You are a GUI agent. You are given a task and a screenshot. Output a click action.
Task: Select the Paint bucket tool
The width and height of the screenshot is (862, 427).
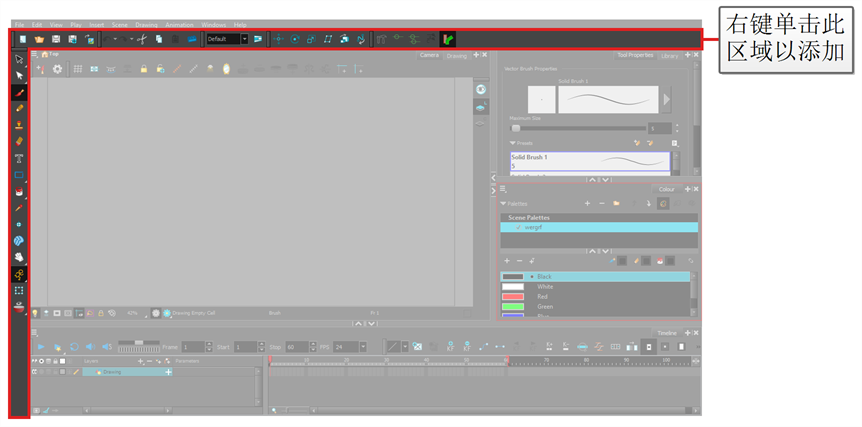pos(19,191)
